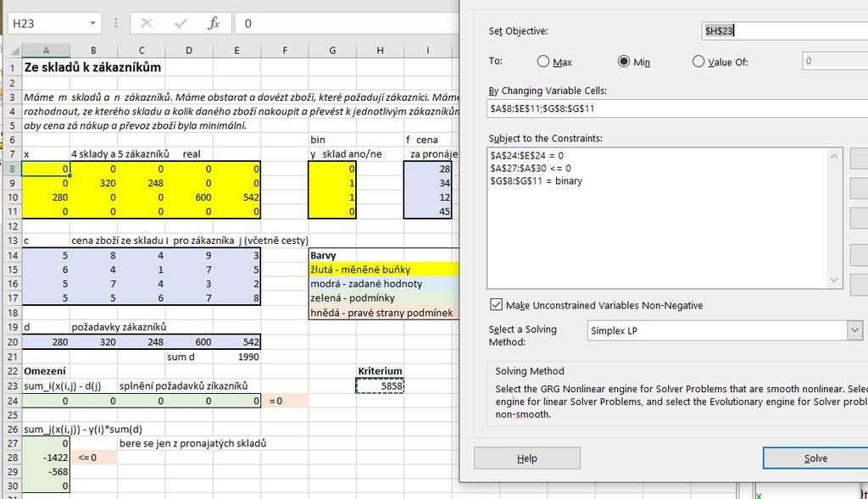868x499 pixels.
Task: Click cell A29 showing -568
Action: [x=46, y=472]
